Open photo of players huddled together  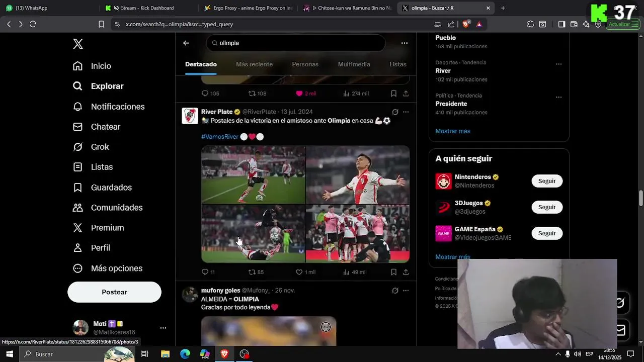click(358, 234)
